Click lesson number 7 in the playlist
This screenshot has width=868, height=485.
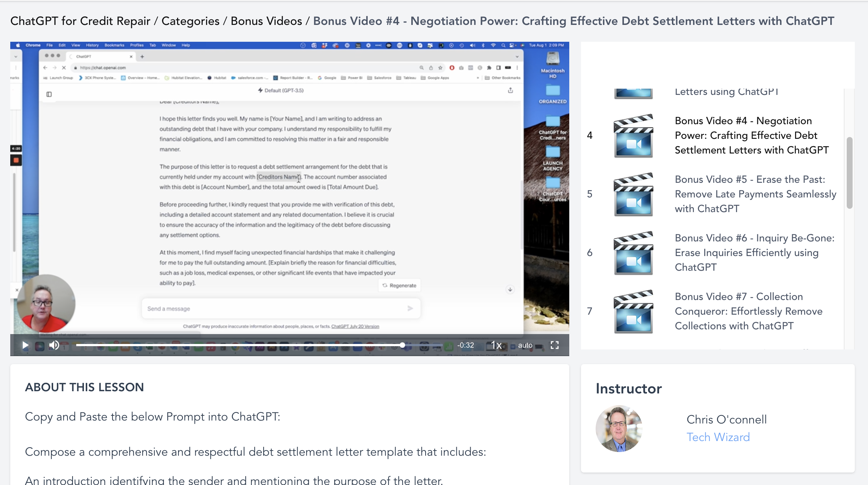589,311
